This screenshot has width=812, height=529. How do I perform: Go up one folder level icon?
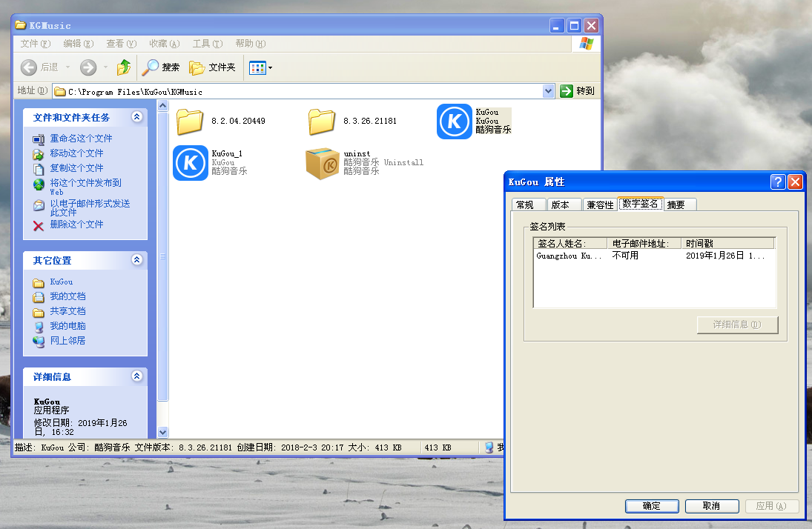(124, 67)
